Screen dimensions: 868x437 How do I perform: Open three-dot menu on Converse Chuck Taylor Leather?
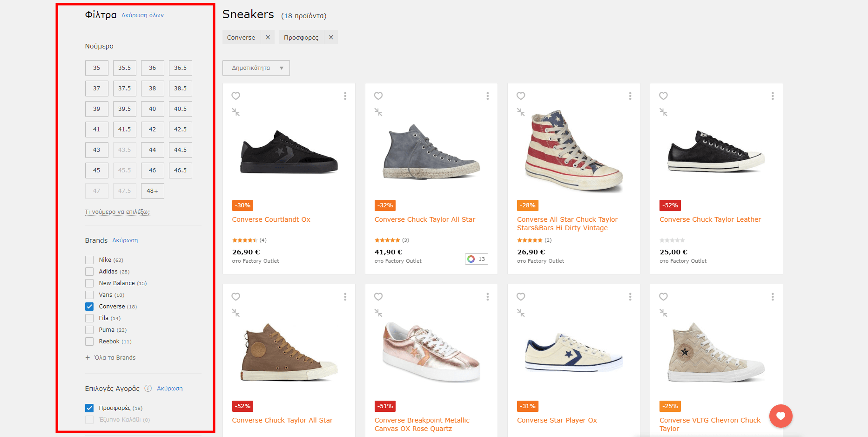772,96
